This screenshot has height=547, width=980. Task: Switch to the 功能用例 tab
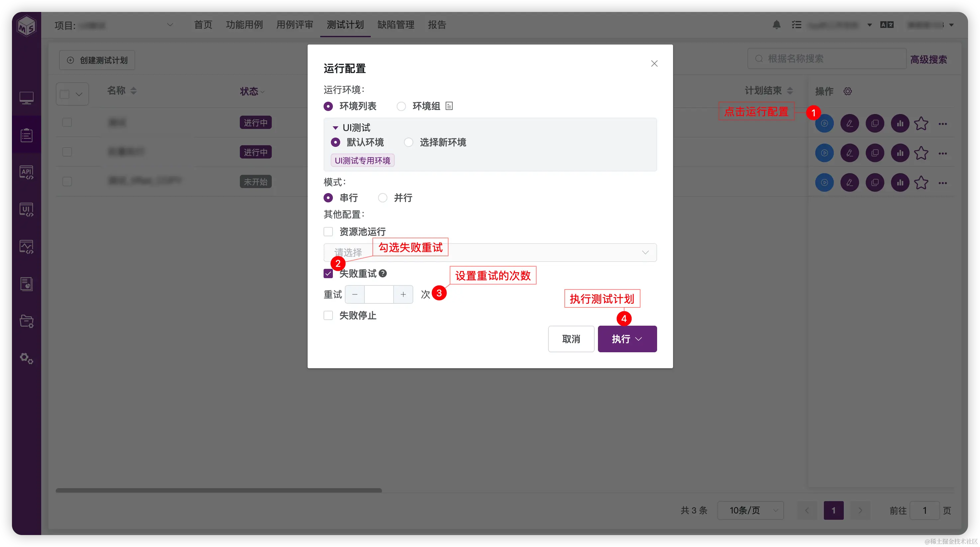pyautogui.click(x=244, y=24)
